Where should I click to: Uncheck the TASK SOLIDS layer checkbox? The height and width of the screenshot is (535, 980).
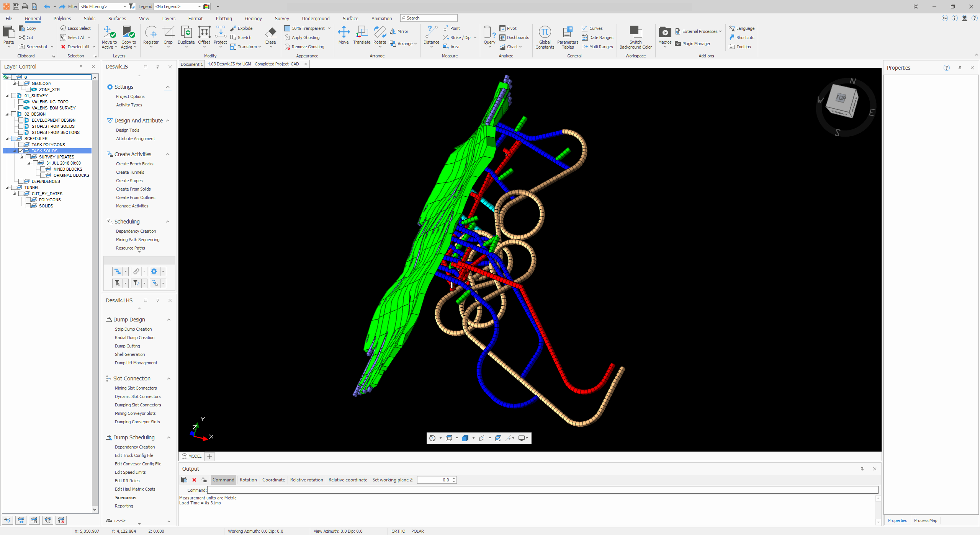(x=21, y=151)
